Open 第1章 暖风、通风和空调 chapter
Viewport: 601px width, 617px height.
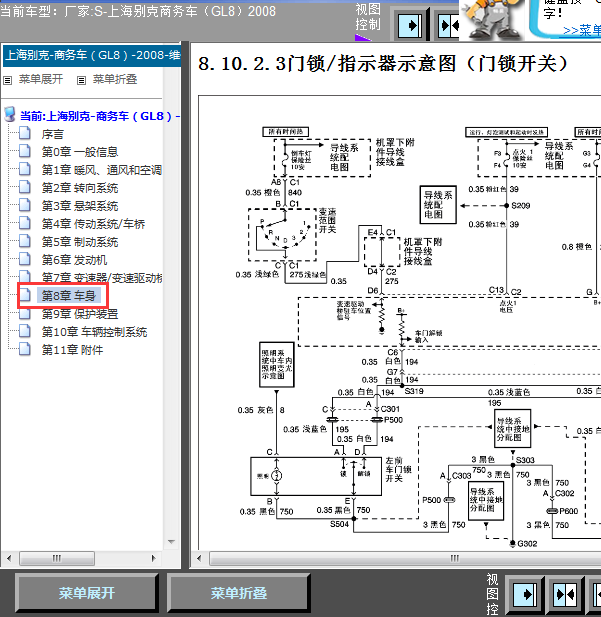102,170
